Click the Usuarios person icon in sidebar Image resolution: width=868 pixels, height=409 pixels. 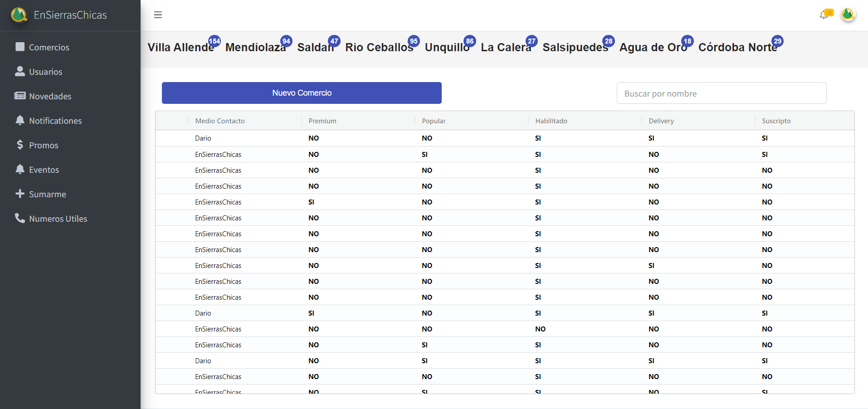[20, 71]
